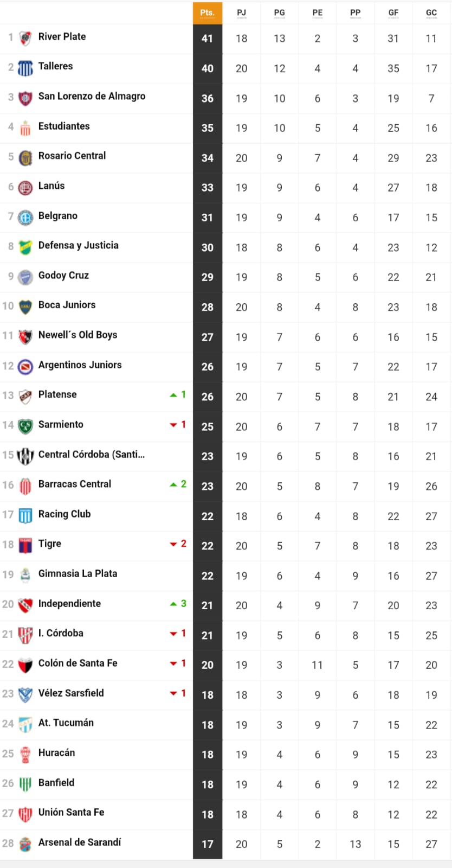Select the Racing Club badge

[x=26, y=514]
